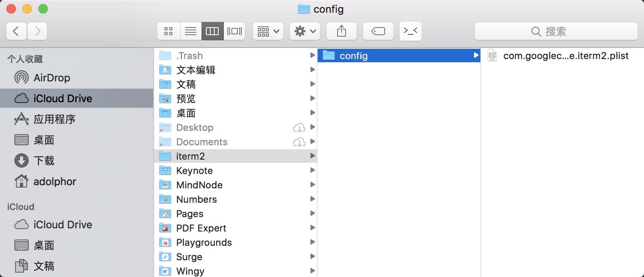Screen dimensions: 644x277
Task: Switch to list view
Action: (191, 31)
